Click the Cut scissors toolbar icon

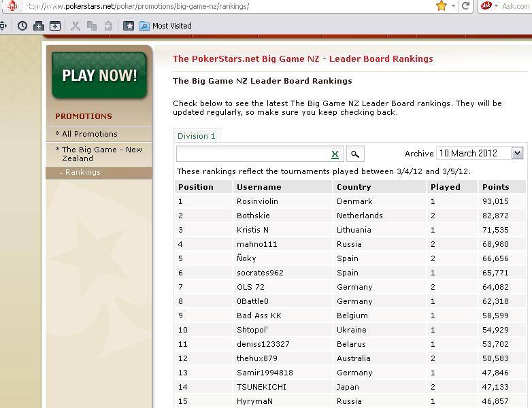tap(76, 26)
